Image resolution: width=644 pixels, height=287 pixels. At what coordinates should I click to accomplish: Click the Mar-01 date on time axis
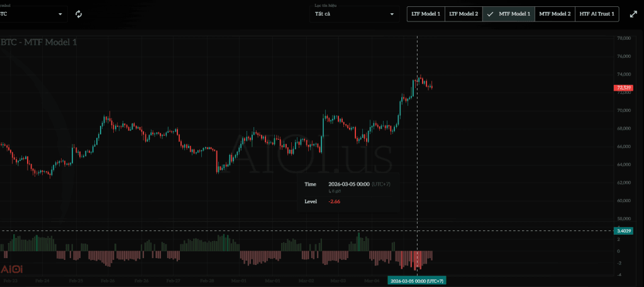[x=239, y=281]
